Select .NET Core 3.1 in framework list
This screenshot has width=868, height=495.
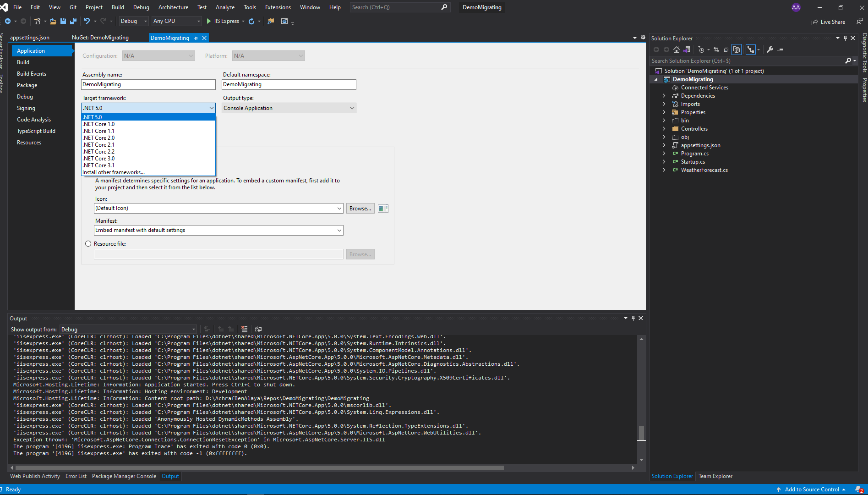point(148,165)
